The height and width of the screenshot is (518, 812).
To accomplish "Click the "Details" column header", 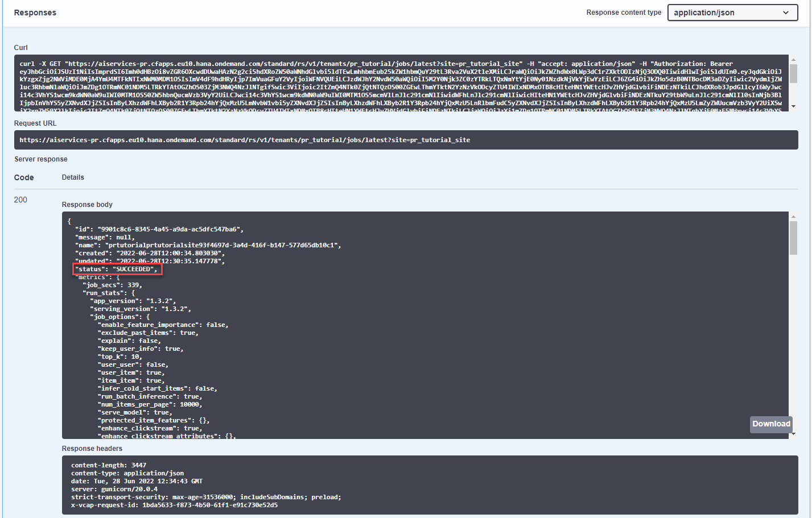I will [x=73, y=177].
